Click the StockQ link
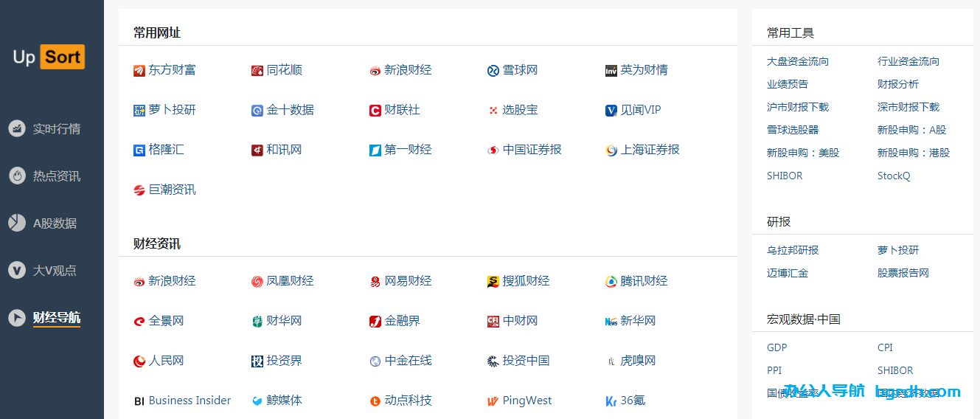 [x=894, y=176]
